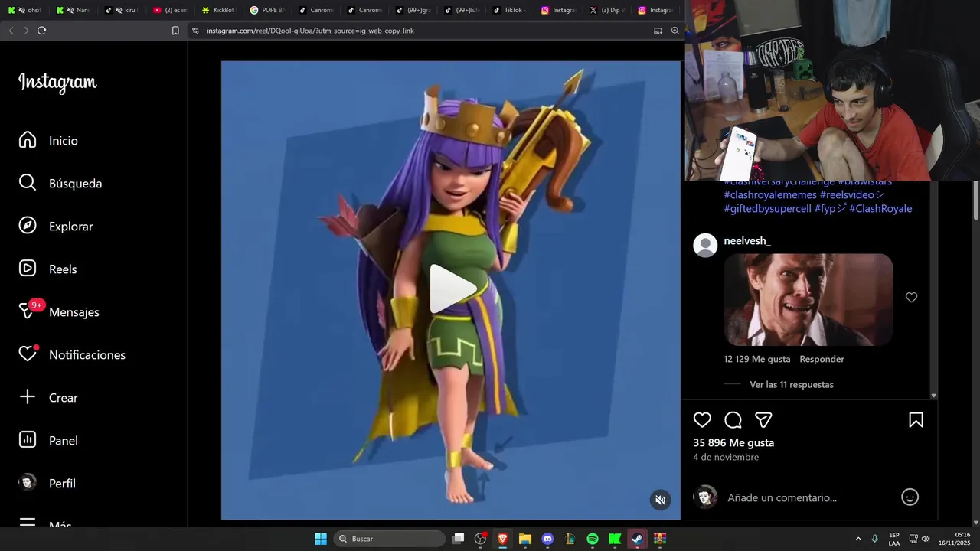Share the reel with the send icon
Viewport: 980px width, 551px height.
click(x=763, y=420)
